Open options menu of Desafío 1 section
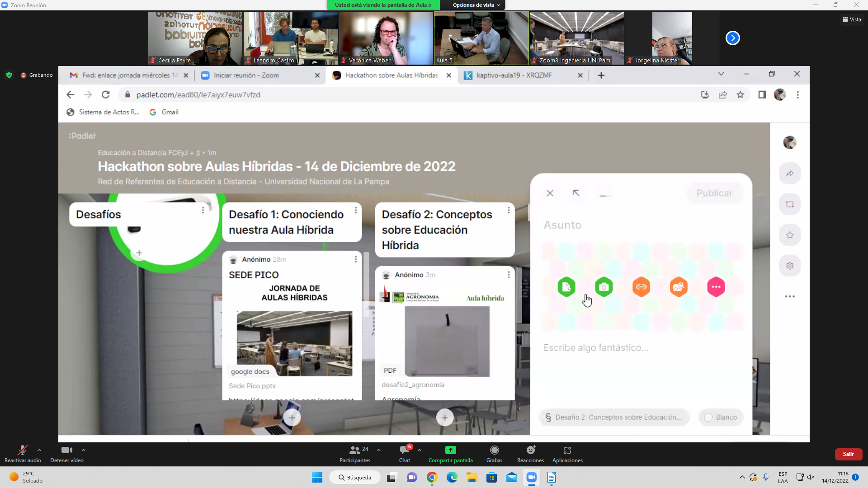This screenshot has width=868, height=488. 356,210
